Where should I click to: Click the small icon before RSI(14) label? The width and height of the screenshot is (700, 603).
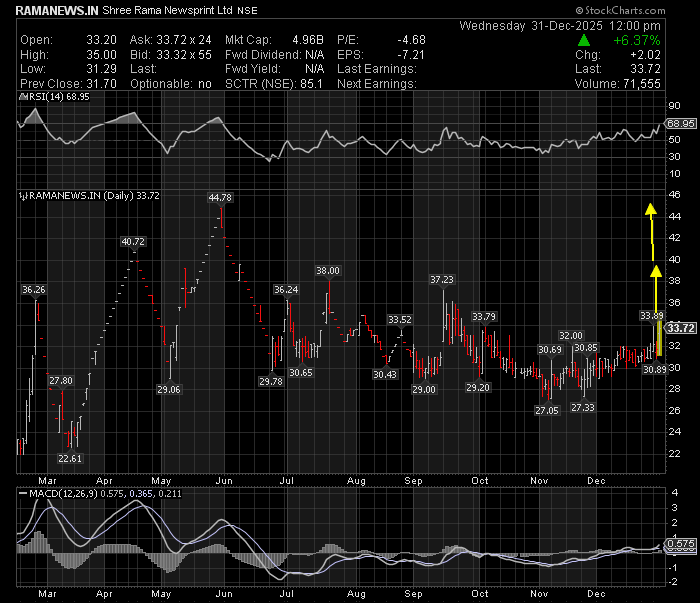(x=22, y=97)
